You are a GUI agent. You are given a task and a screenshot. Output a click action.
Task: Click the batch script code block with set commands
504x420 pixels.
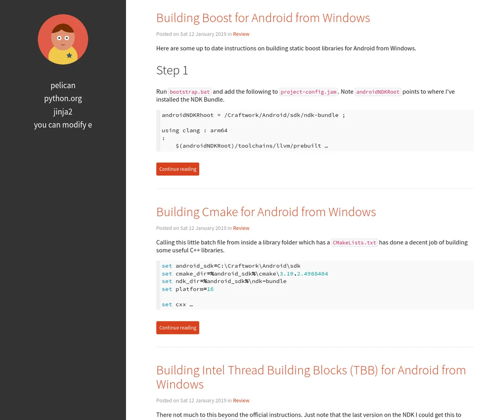pos(315,285)
